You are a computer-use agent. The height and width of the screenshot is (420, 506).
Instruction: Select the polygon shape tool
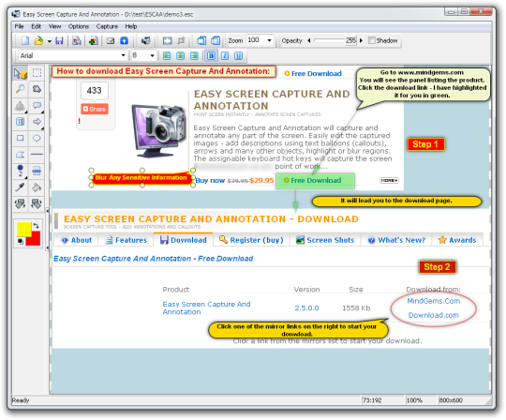[x=20, y=155]
